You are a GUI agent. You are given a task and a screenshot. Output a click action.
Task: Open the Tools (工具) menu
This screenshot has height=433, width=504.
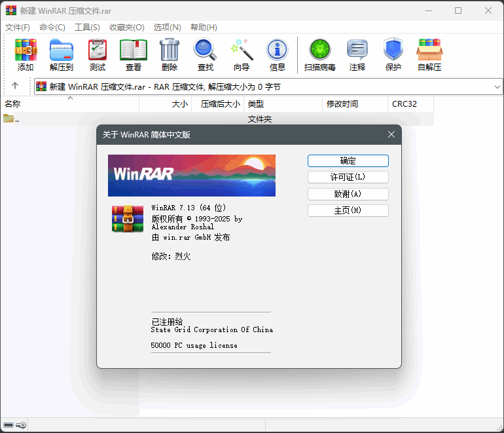point(87,27)
